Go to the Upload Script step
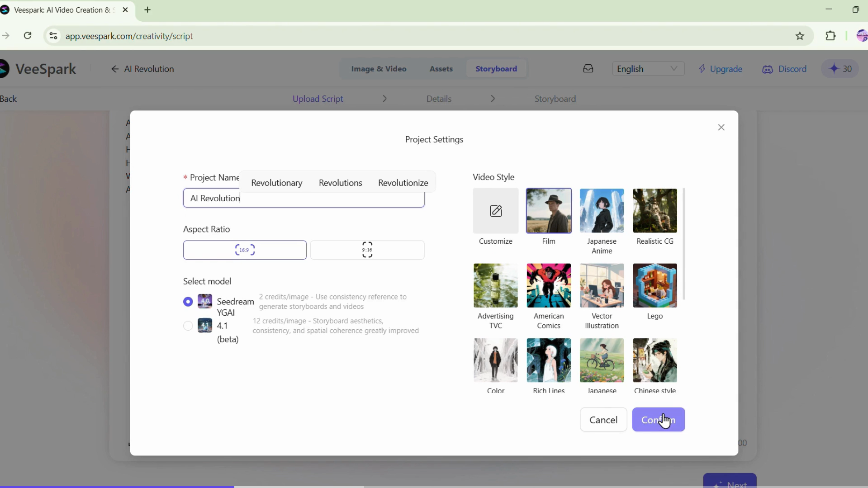Screen dimensions: 868x488 [x=318, y=99]
